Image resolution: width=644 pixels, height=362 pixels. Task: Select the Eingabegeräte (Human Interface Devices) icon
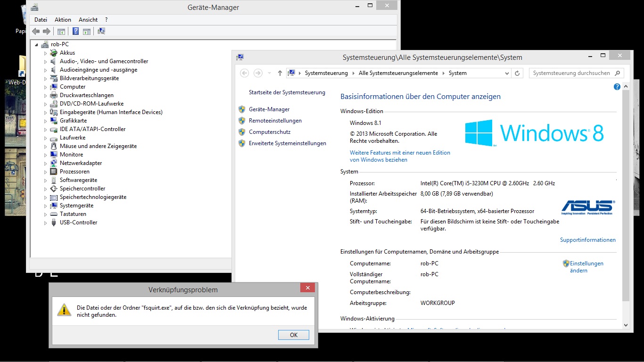[54, 112]
